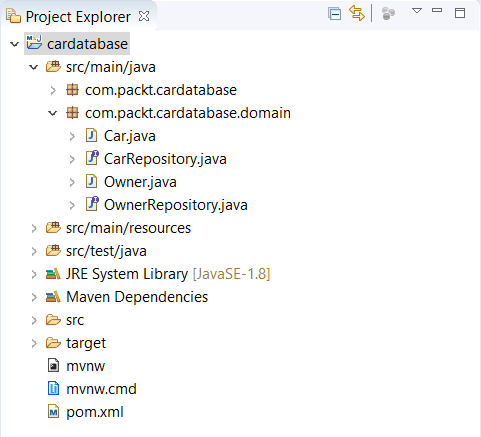This screenshot has height=437, width=481.
Task: Close the Project Explorer tab
Action: click(x=144, y=16)
